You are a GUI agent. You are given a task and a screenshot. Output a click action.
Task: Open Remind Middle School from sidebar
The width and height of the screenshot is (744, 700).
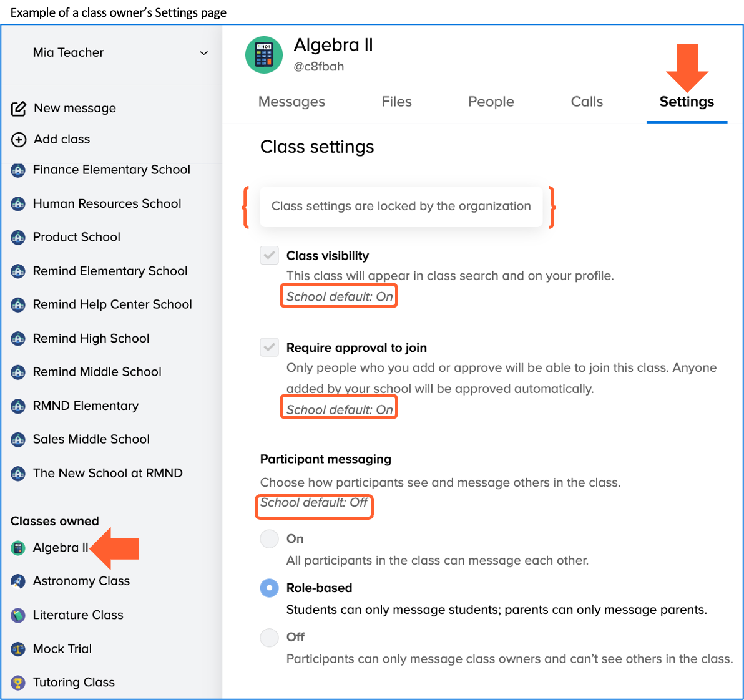[x=97, y=372]
